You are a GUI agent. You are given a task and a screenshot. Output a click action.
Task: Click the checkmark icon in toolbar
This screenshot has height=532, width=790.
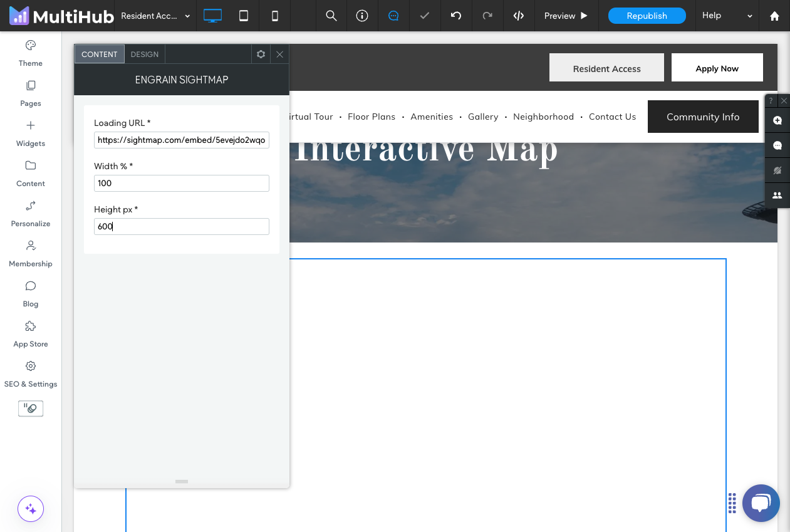425,16
